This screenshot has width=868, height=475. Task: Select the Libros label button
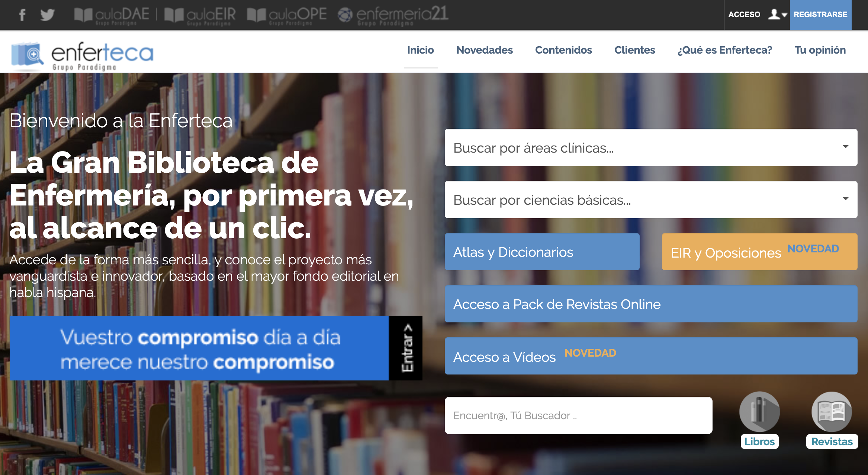click(759, 441)
